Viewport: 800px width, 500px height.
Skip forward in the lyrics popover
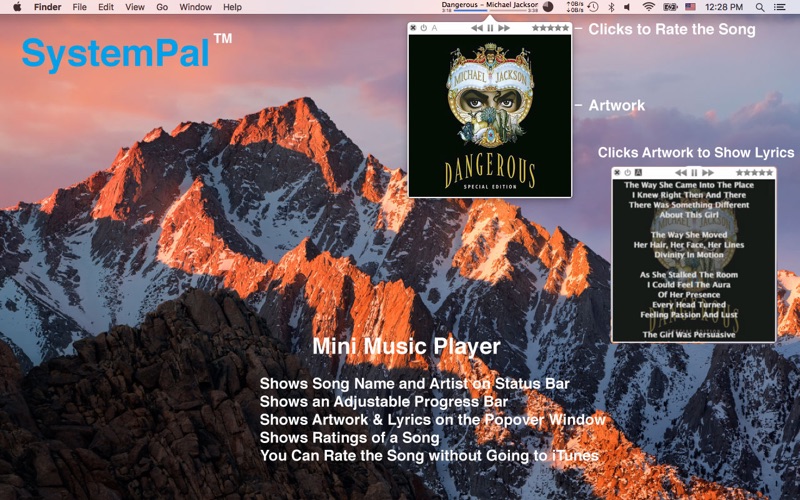tap(708, 172)
